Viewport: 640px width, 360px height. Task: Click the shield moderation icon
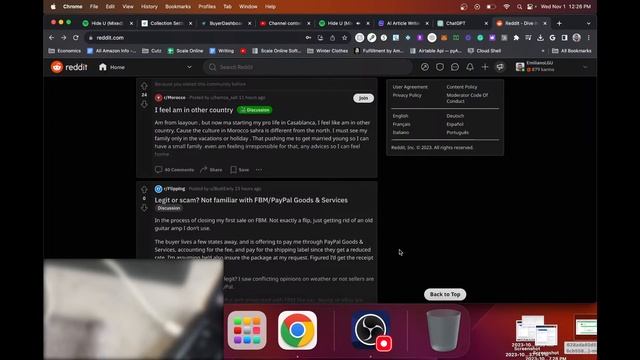pos(440,67)
